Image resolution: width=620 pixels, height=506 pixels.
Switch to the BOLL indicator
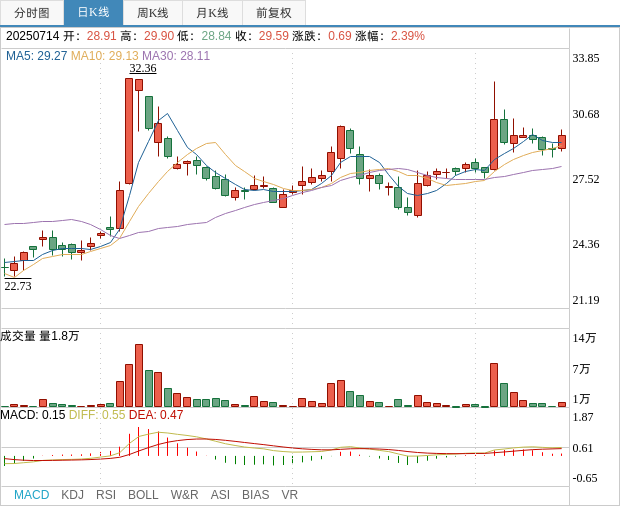(x=143, y=495)
